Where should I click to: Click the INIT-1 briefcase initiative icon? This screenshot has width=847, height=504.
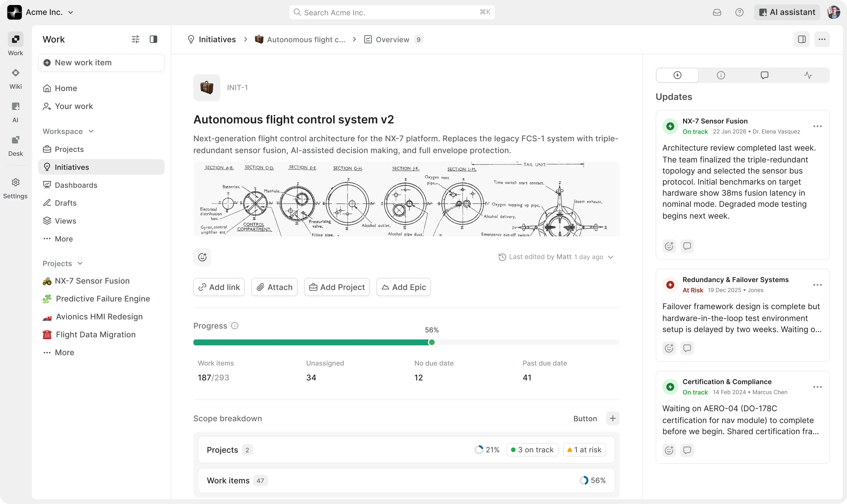click(x=207, y=88)
